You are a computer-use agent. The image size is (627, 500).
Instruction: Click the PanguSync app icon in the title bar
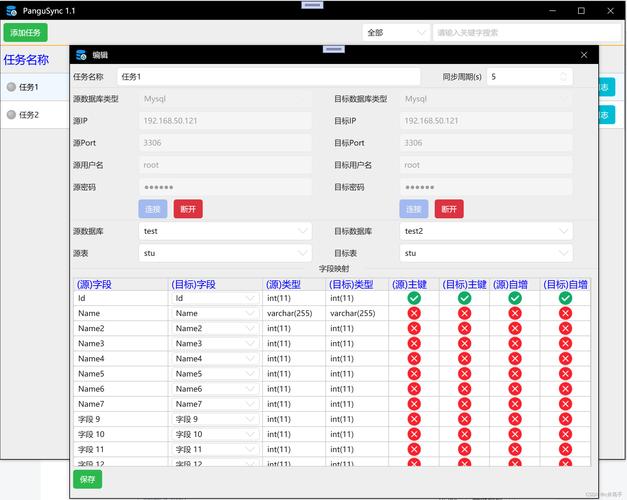[12, 11]
